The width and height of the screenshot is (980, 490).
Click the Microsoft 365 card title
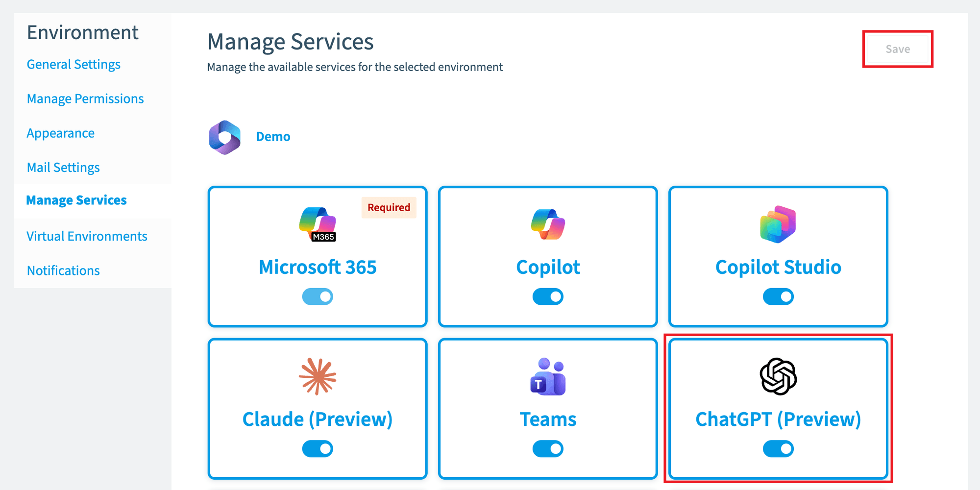[x=318, y=267]
